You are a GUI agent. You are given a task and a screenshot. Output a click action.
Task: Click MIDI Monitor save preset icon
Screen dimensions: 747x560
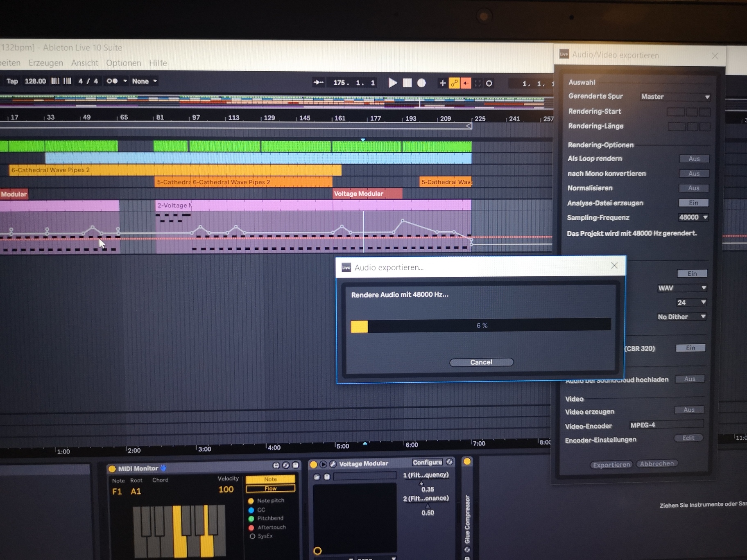tap(296, 465)
